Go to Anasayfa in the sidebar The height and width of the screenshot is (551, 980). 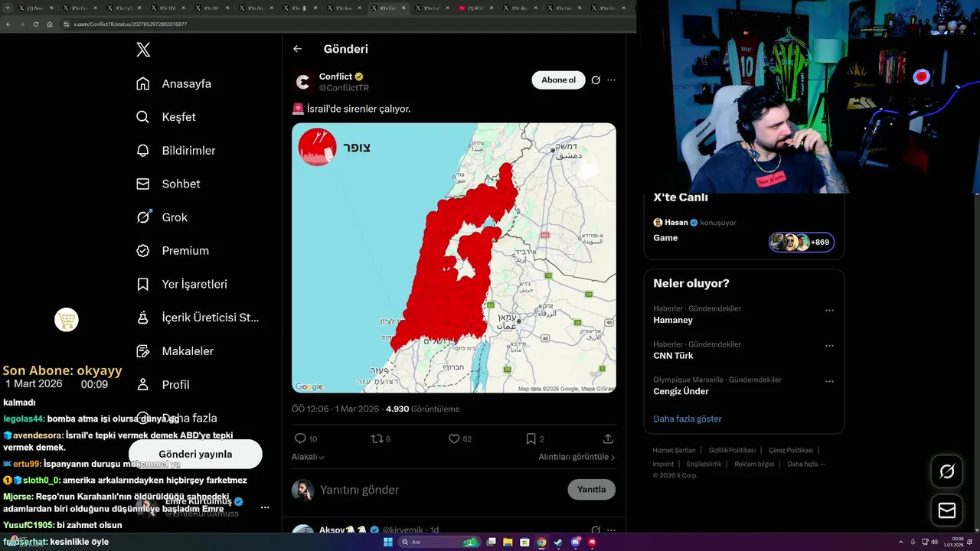(174, 83)
